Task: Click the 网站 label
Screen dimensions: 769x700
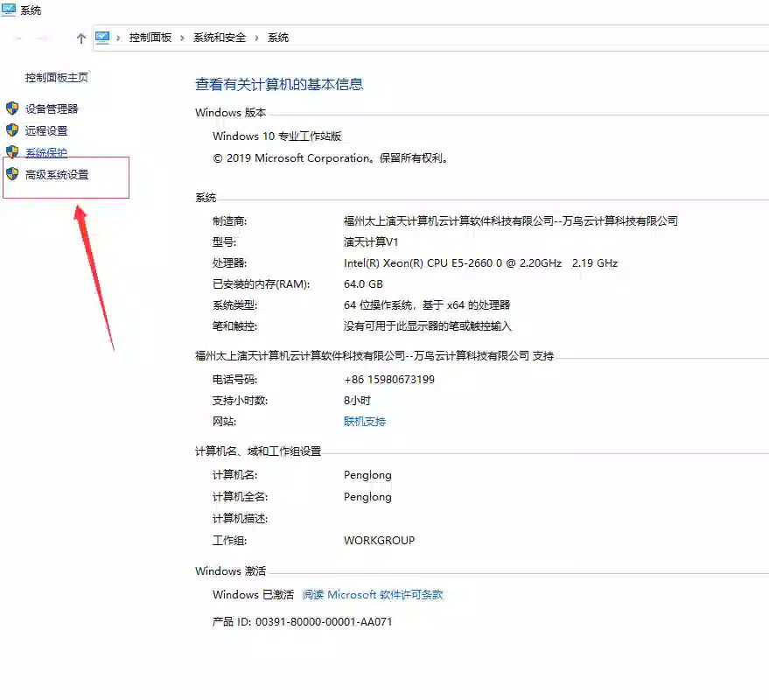Action: 224,422
